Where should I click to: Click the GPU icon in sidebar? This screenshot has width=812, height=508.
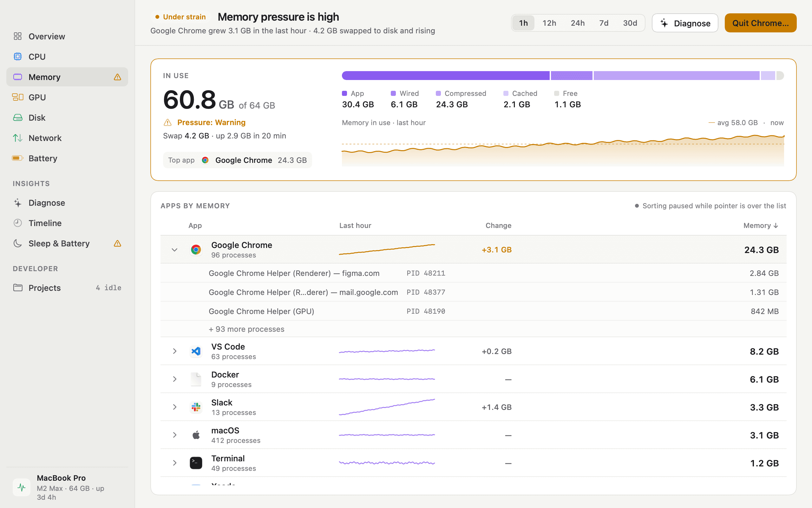(18, 97)
